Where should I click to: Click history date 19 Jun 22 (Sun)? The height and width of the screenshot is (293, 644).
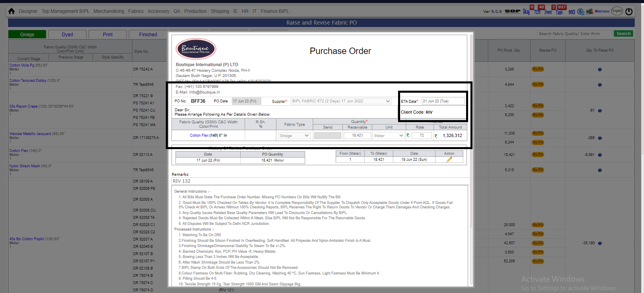(x=414, y=160)
